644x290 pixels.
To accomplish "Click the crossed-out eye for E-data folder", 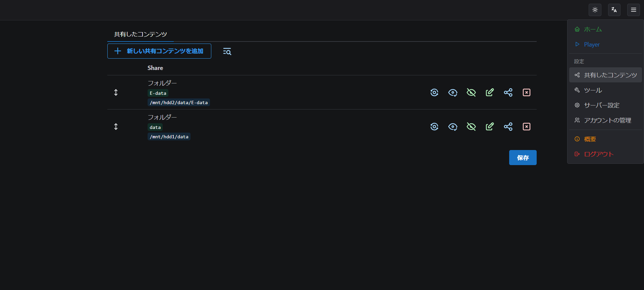I will [x=471, y=92].
